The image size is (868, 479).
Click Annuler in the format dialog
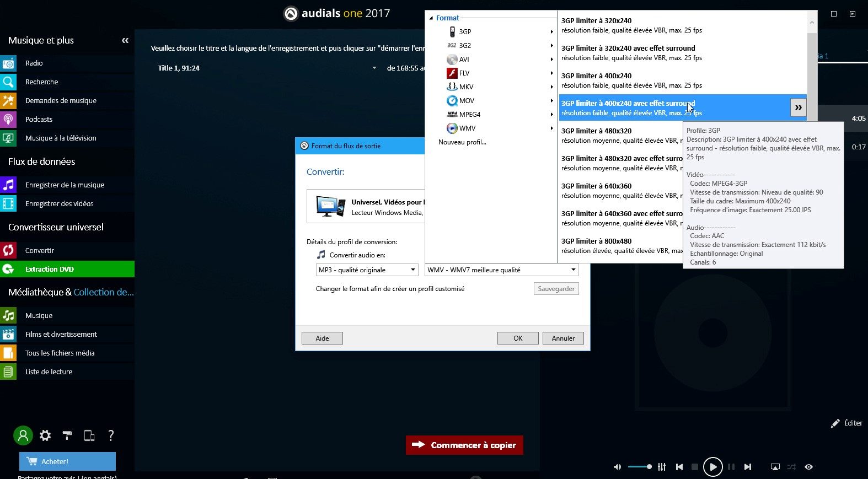click(563, 338)
